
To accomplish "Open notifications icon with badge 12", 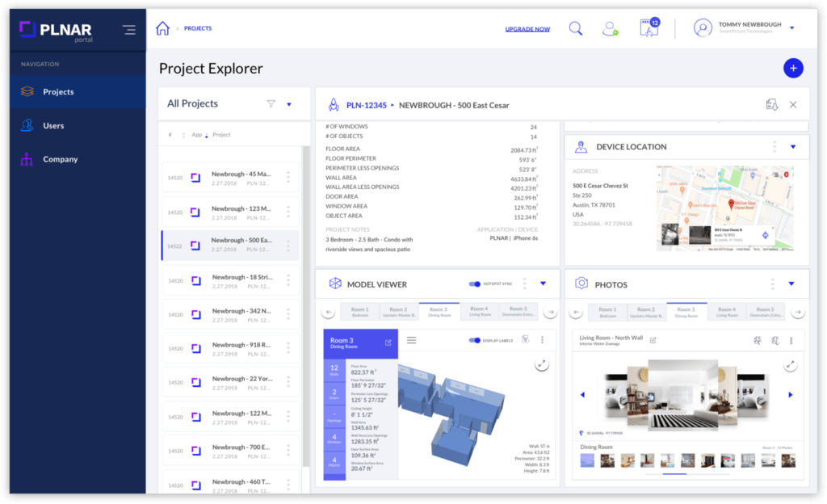I will coord(649,28).
